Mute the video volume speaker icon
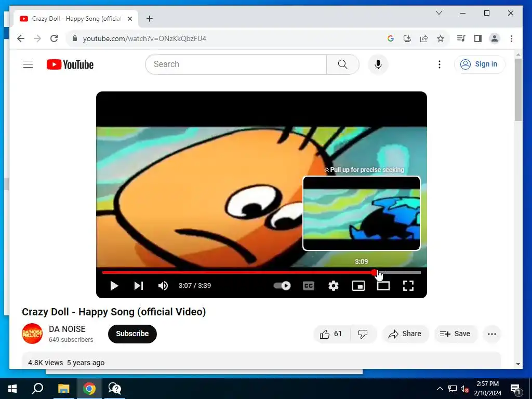This screenshot has height=399, width=532. click(x=163, y=286)
